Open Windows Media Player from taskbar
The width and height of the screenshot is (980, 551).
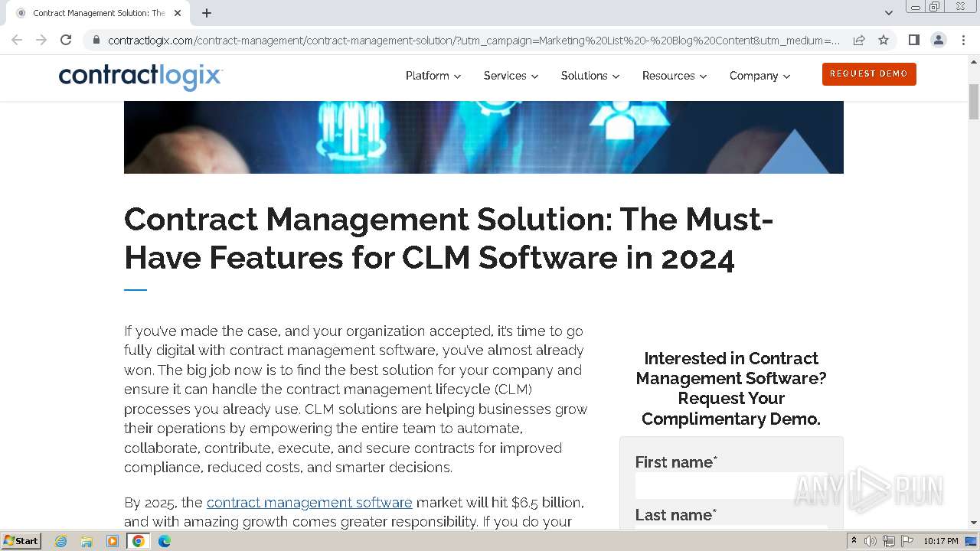click(x=113, y=541)
